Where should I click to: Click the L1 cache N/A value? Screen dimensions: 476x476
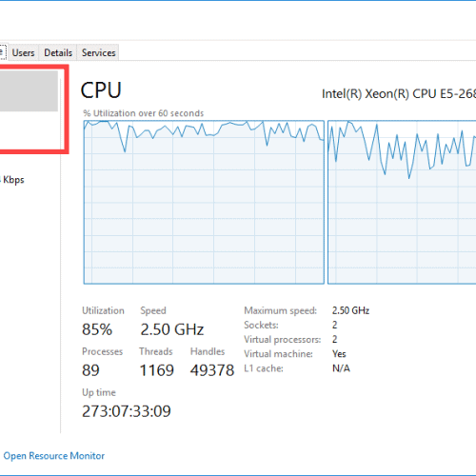tap(341, 368)
